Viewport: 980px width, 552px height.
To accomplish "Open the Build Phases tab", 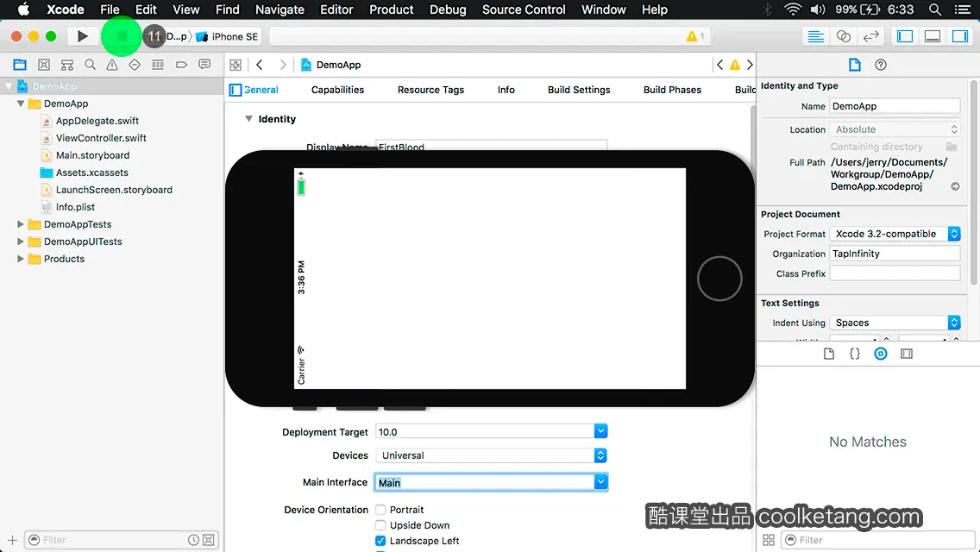I will coord(673,90).
